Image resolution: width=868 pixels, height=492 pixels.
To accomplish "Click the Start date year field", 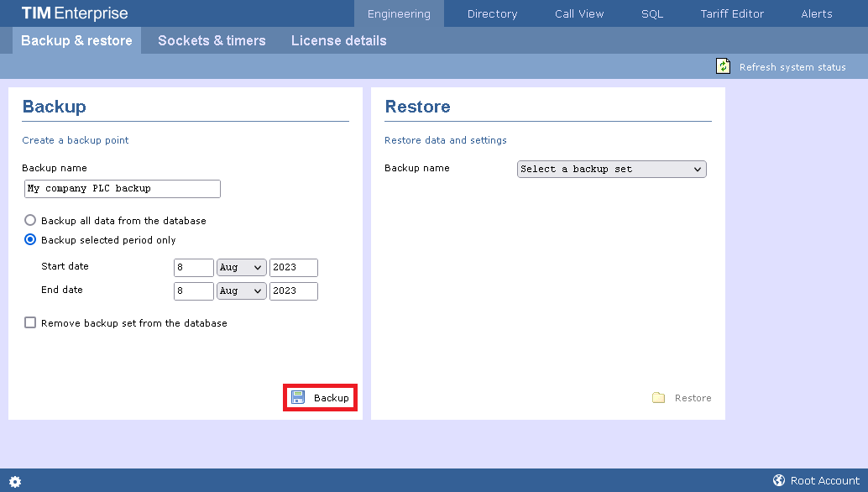I will click(293, 268).
